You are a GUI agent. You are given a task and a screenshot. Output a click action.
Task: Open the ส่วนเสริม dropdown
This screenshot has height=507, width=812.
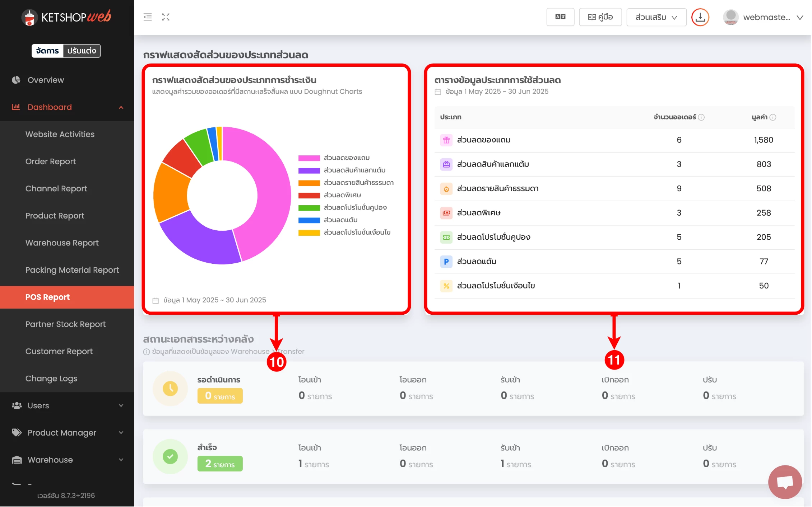[656, 17]
